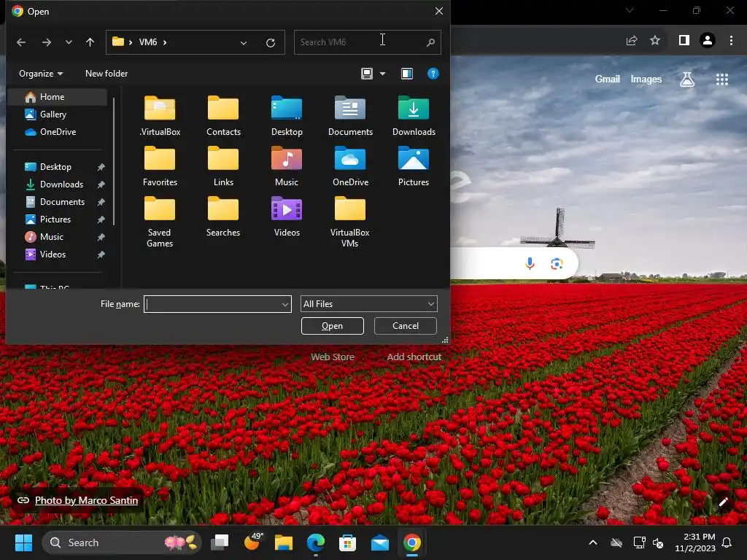Viewport: 747px width, 560px height.
Task: Open pinned Downloads in navigation pane
Action: [x=61, y=184]
